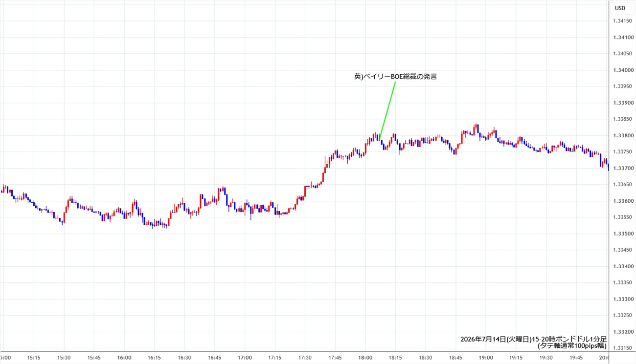Click the 18:30 time axis label

[x=425, y=358]
